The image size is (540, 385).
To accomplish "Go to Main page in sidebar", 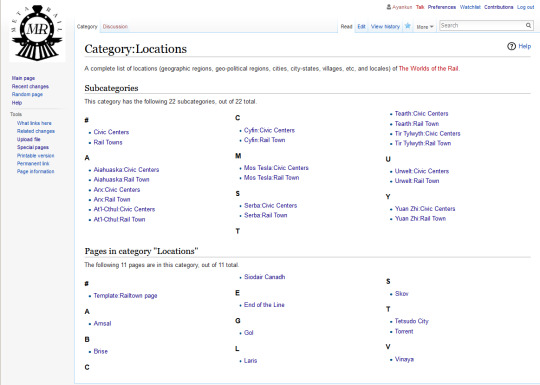I will 23,78.
